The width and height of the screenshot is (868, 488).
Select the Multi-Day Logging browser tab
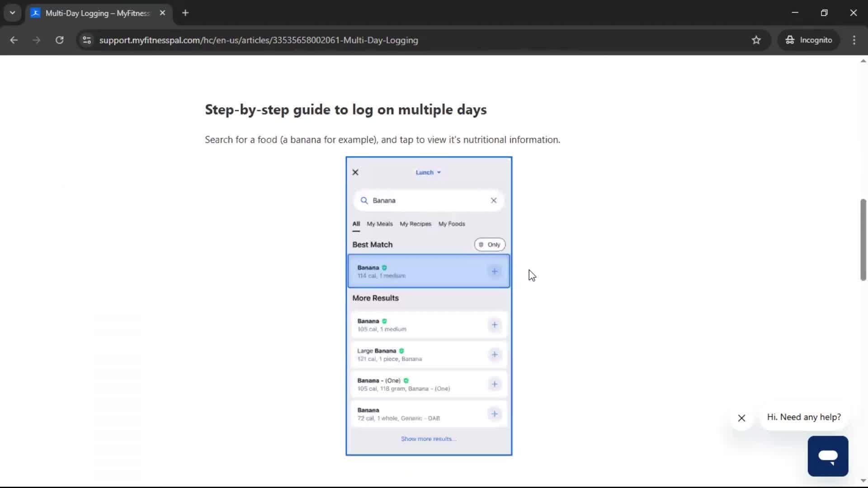[x=98, y=13]
